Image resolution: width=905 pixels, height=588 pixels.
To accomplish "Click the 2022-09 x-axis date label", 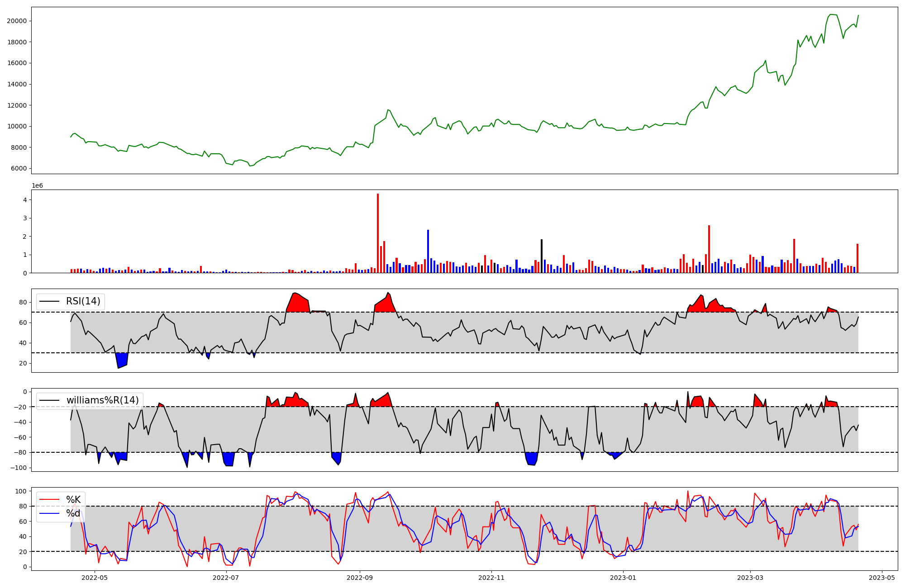I will 360,578.
